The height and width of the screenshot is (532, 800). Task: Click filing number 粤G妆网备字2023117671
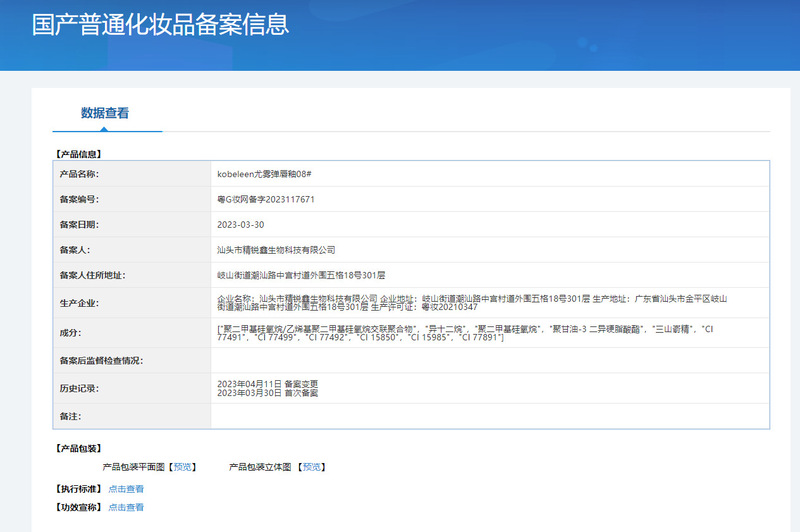(266, 200)
